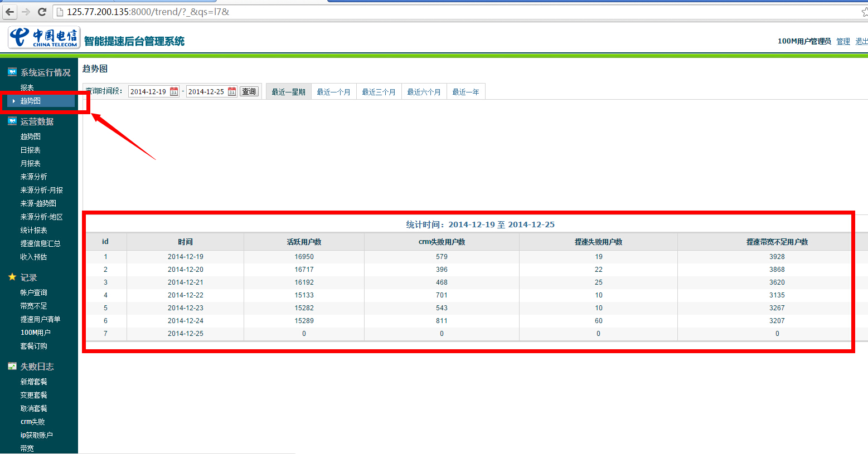Viewport: 868px width, 454px height.
Task: Click the 活跃用户数 column header
Action: tap(304, 242)
